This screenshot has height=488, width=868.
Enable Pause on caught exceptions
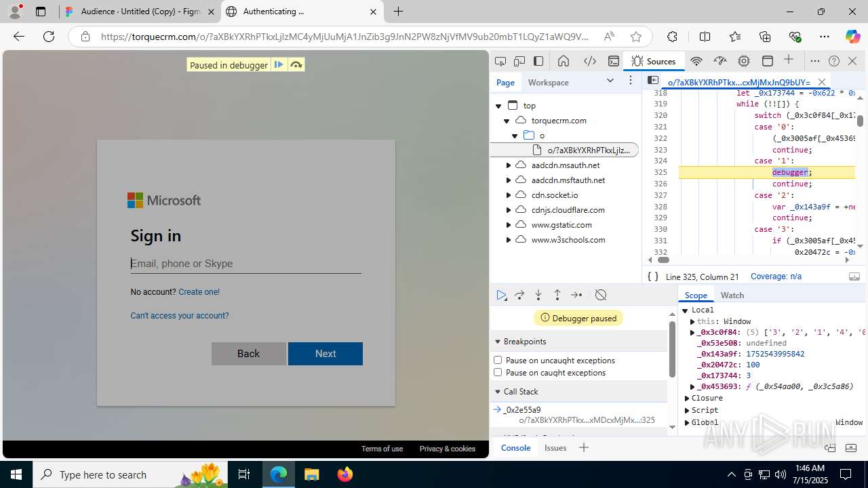point(498,372)
